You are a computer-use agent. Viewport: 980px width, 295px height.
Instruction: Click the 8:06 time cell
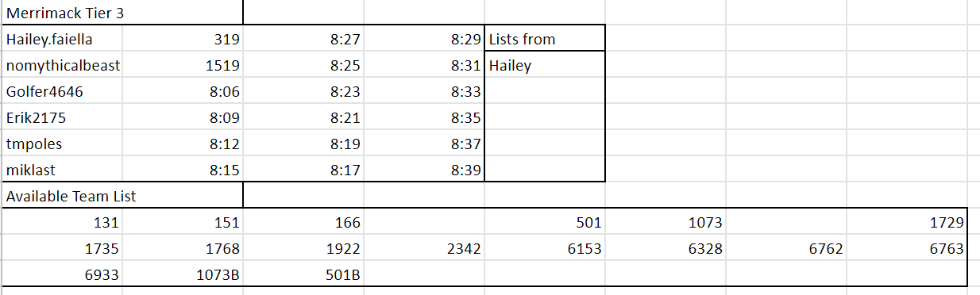[x=183, y=91]
